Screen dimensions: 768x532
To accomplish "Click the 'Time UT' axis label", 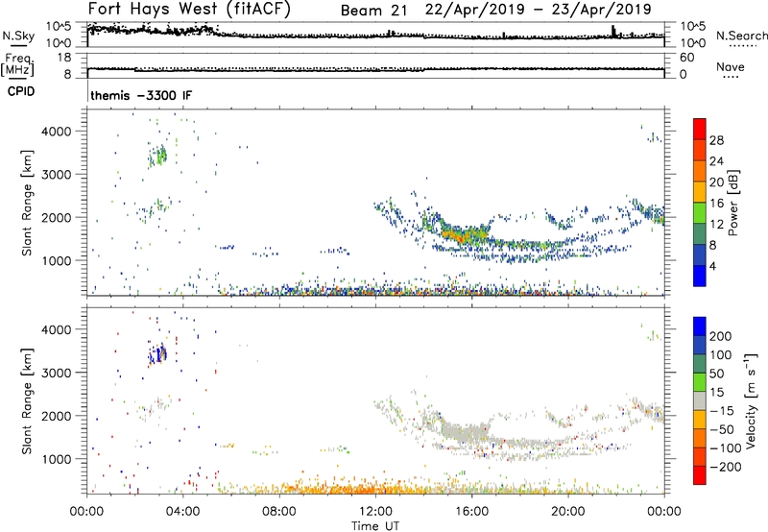I will coord(375,525).
